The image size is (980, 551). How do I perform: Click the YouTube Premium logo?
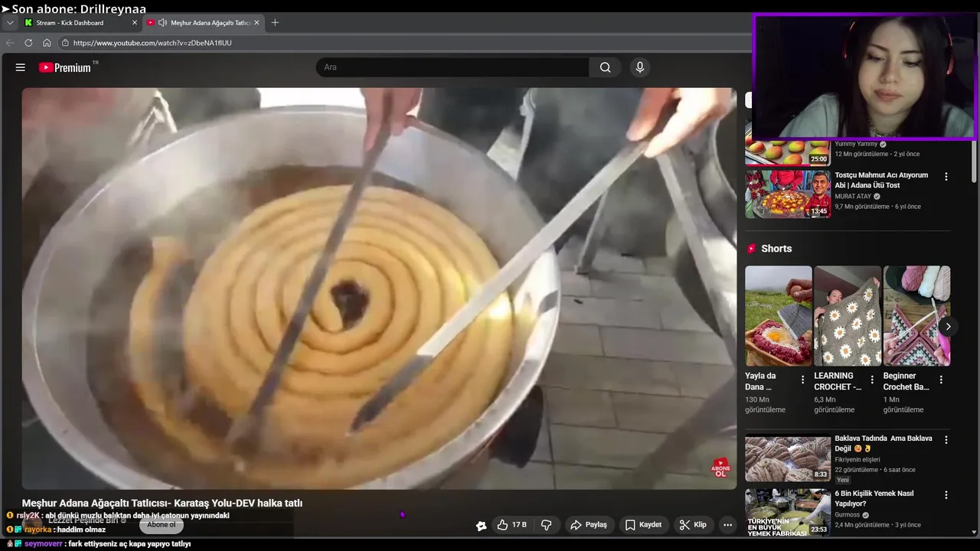65,67
